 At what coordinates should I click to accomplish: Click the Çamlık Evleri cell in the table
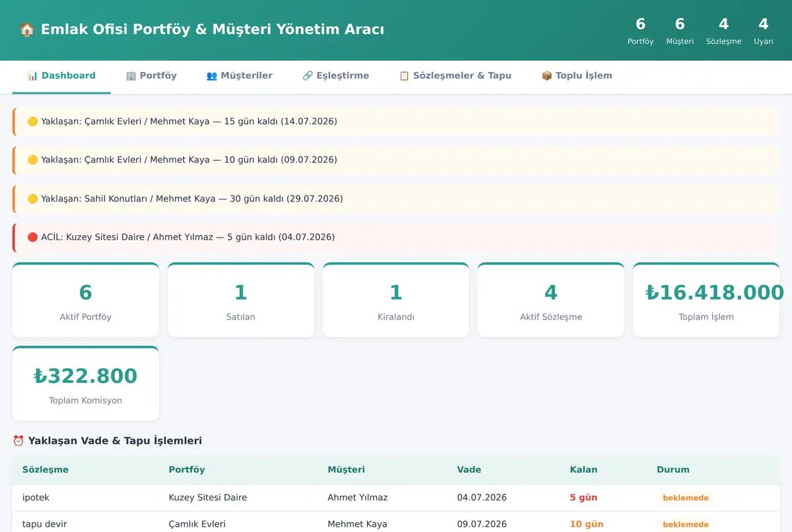(197, 525)
